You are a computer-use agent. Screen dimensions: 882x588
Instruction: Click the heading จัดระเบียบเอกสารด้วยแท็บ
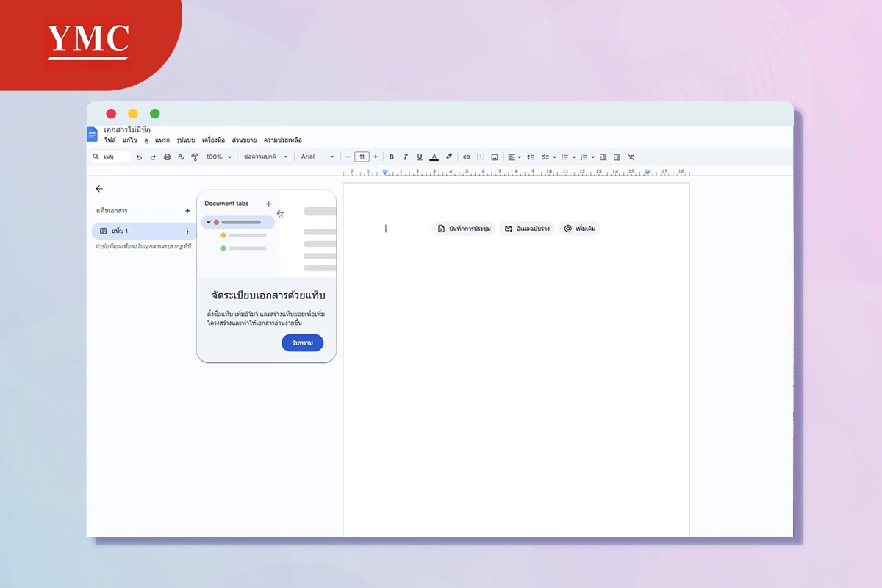point(268,295)
